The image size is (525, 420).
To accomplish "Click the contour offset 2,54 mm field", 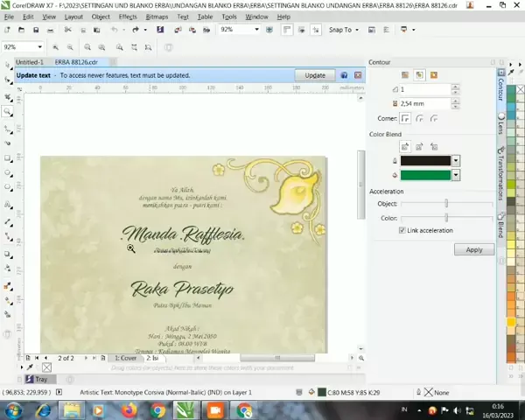I will 423,104.
